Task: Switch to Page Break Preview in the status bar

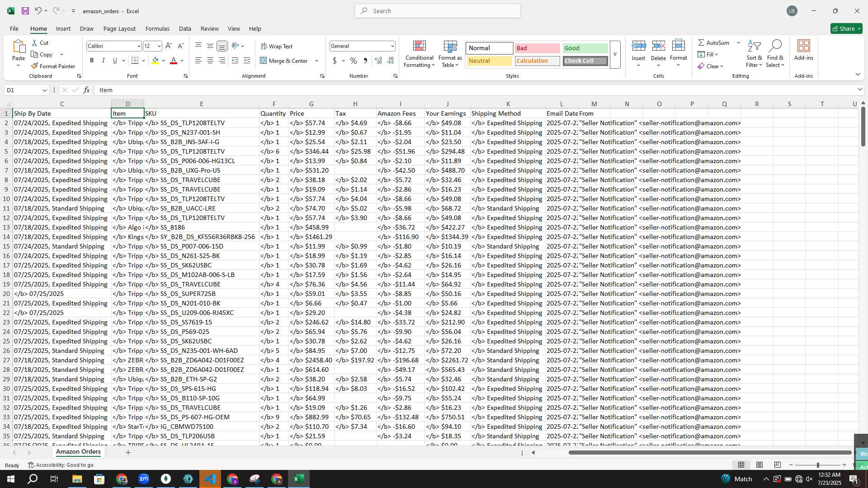Action: pos(778,465)
